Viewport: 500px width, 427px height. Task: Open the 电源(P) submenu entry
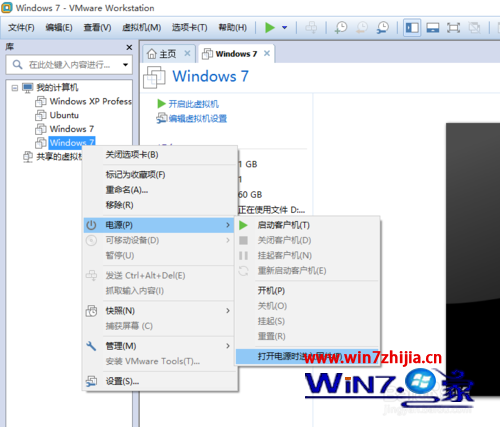159,225
